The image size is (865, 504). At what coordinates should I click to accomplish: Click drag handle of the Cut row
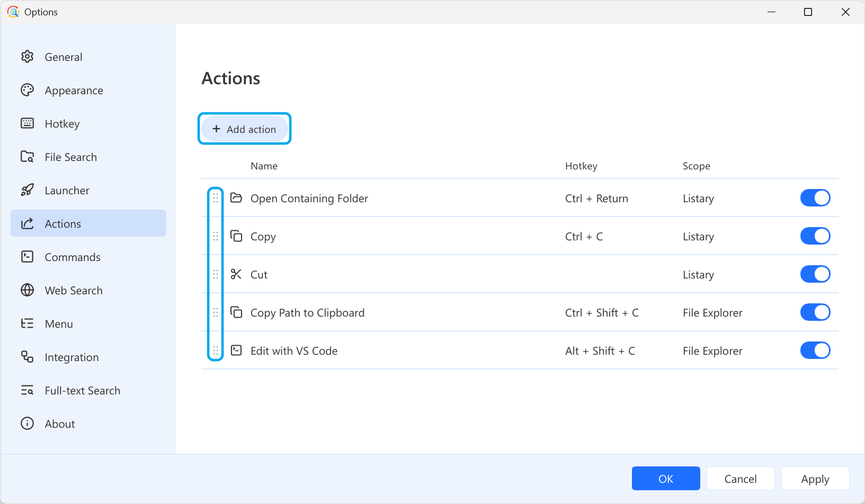(216, 274)
